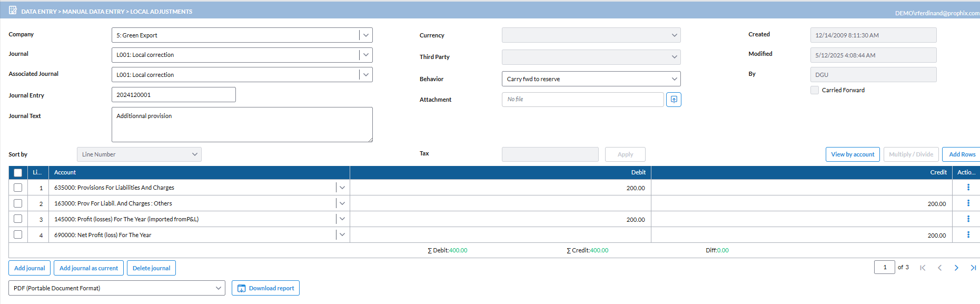Expand the Company dropdown
Screen dimensions: 980x304
pyautogui.click(x=366, y=35)
